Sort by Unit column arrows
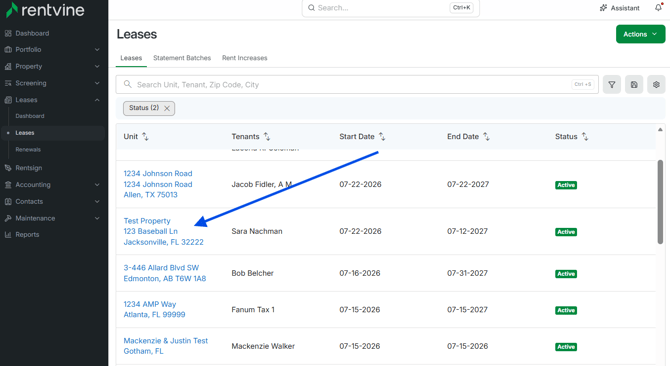670x366 pixels. (x=145, y=136)
